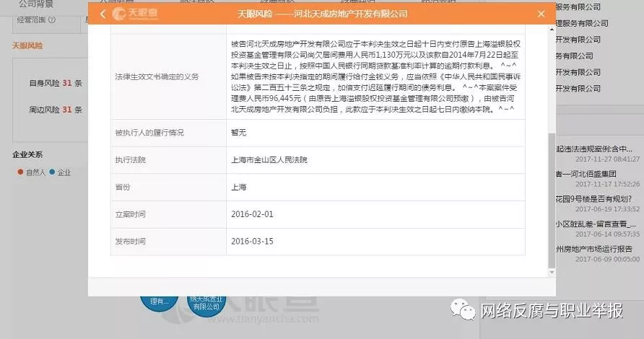Screen dimensions: 644x339
Task: Click the blue node labeled 理有...
Action: pos(159,302)
